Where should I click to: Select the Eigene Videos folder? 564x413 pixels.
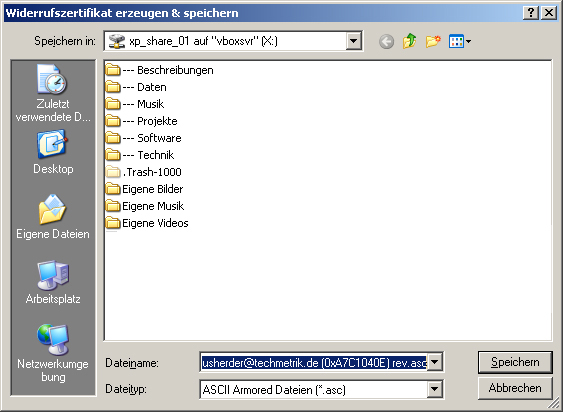pos(147,223)
